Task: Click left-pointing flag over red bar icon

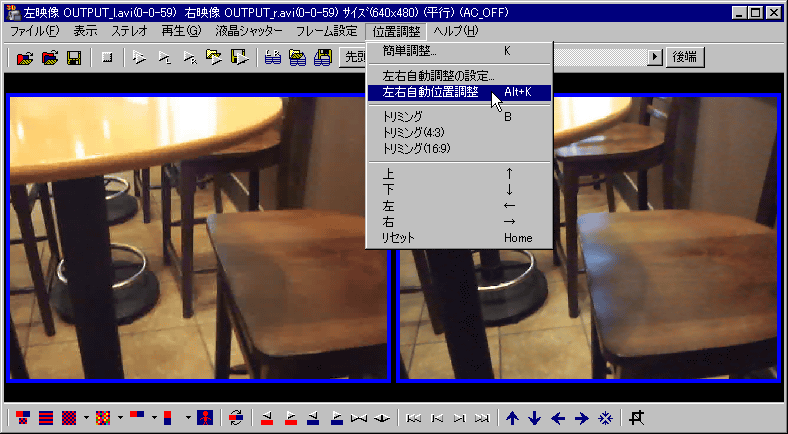Action: click(267, 417)
